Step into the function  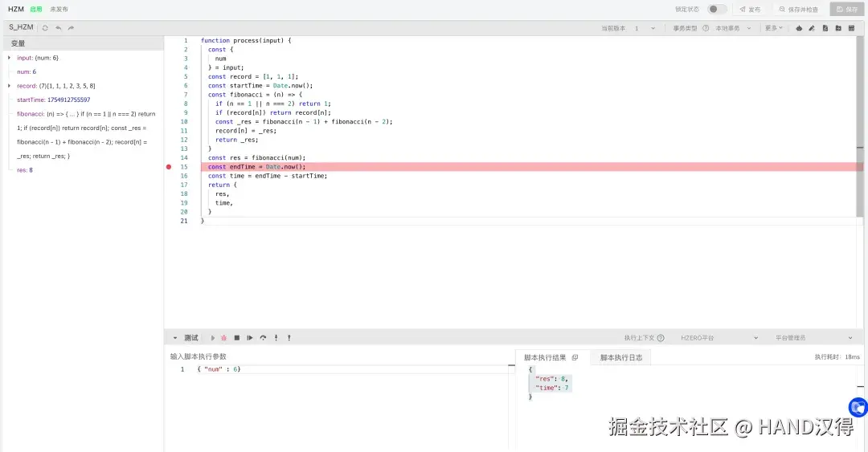coord(276,338)
